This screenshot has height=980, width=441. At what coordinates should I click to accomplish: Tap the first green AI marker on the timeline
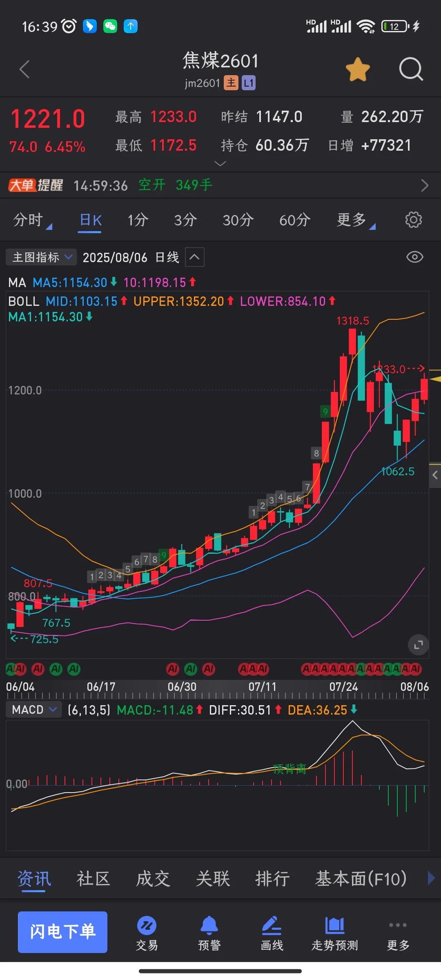(x=10, y=669)
